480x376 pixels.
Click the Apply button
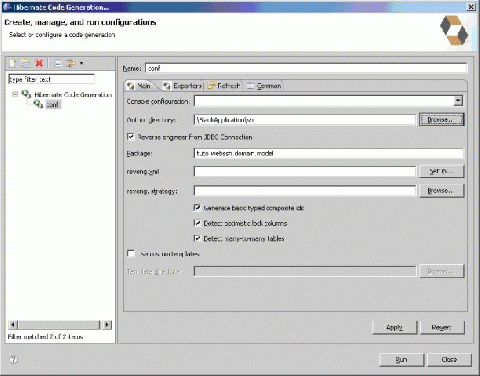(x=394, y=327)
